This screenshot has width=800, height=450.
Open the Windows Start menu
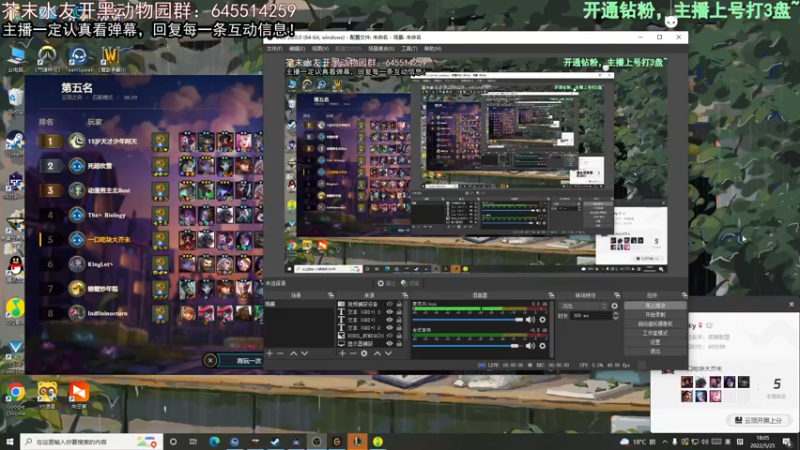tap(10, 441)
